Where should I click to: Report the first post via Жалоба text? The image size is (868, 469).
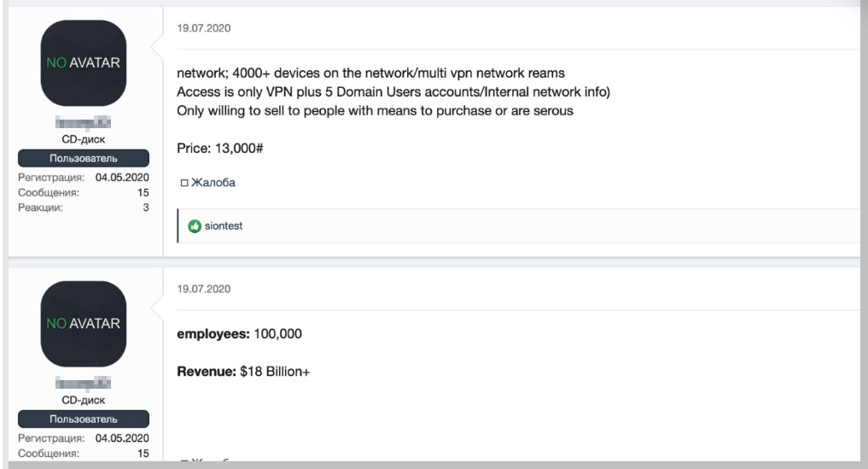[x=213, y=183]
